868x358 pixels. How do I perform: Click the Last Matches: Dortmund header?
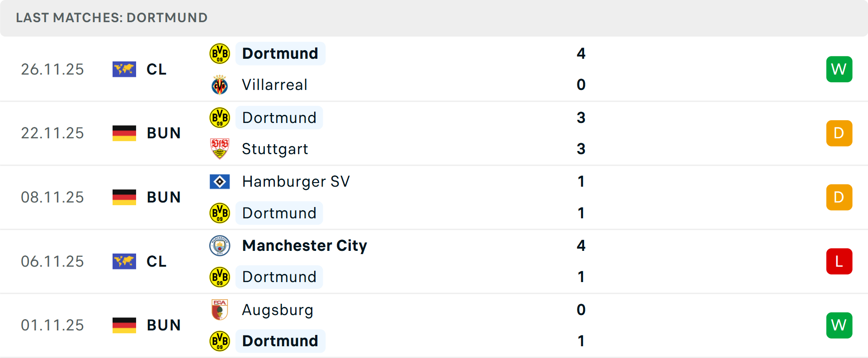pos(112,18)
